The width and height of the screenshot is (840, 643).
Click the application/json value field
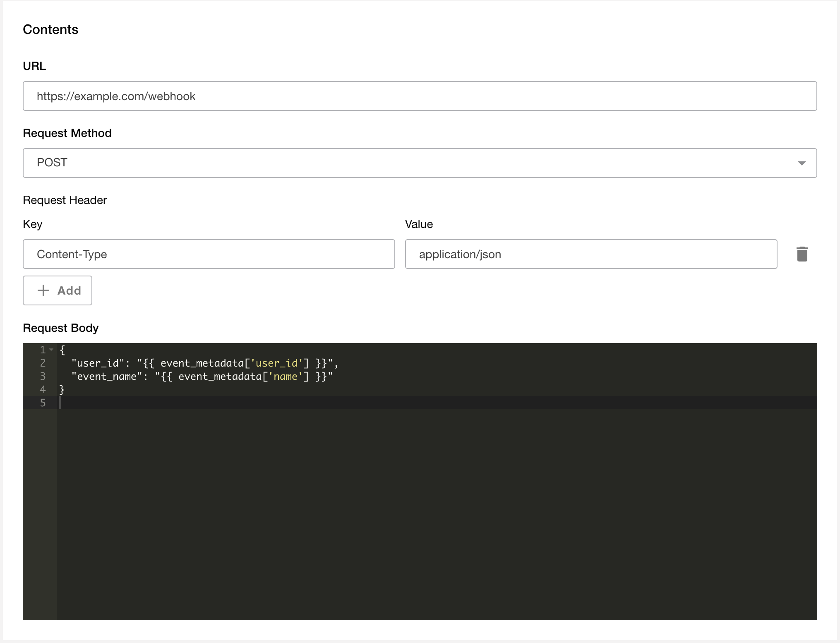tap(591, 254)
